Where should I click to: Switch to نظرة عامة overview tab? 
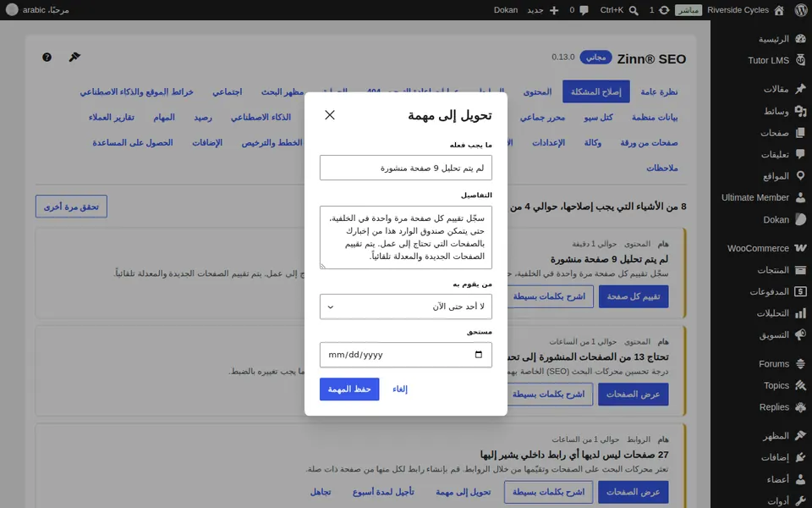(x=659, y=91)
